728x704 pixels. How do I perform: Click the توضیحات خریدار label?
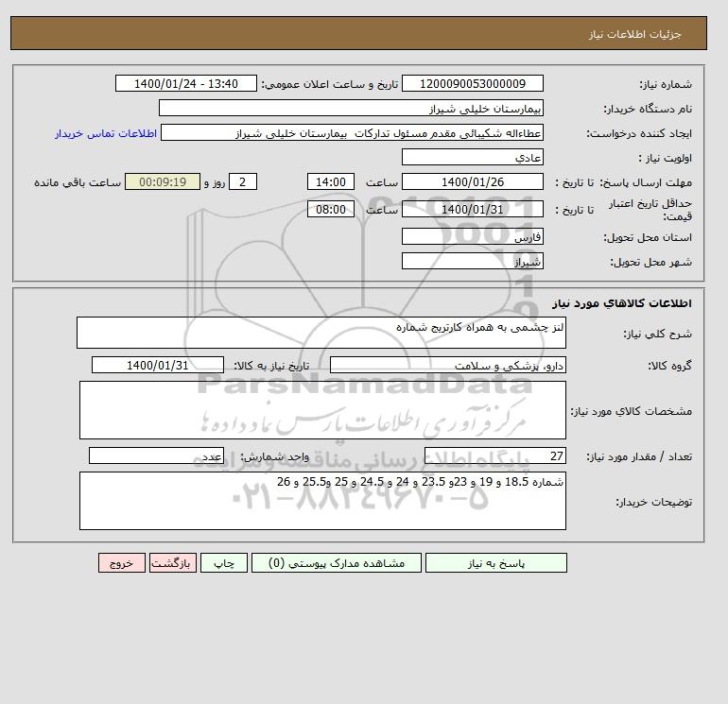(x=653, y=502)
